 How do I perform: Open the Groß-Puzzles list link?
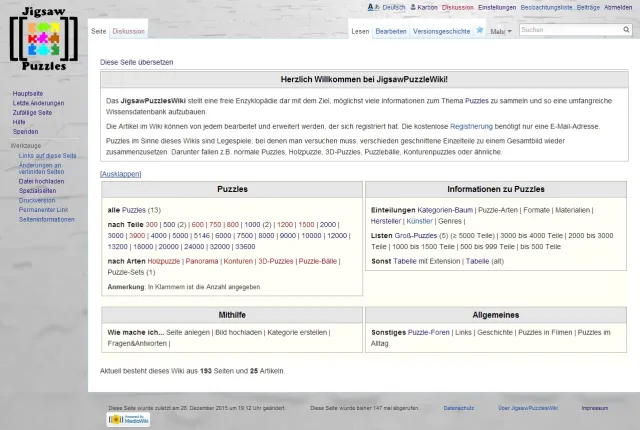[416, 236]
